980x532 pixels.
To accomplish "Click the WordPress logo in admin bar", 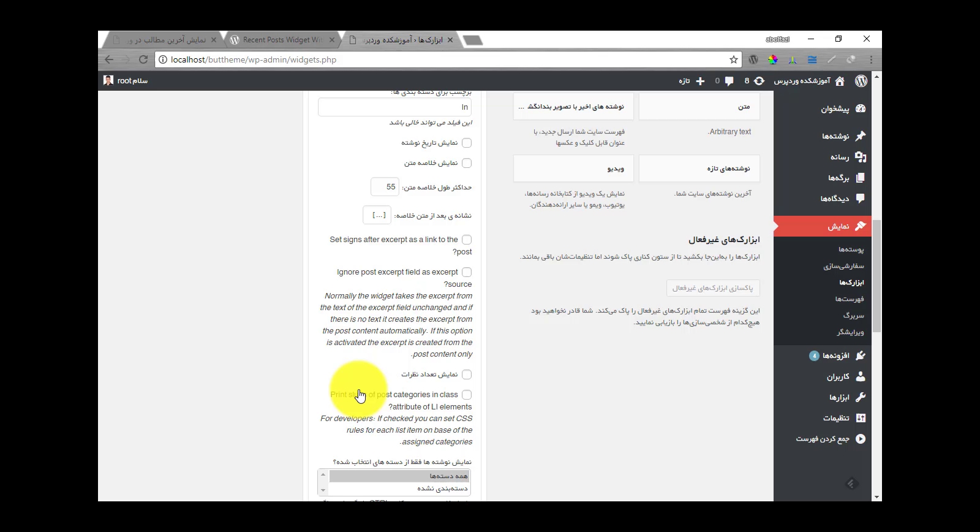I will pos(861,81).
